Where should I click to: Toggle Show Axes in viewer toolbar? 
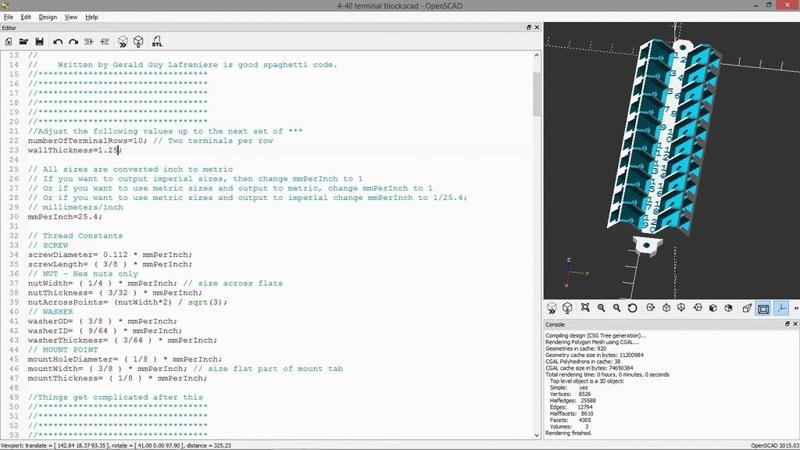point(781,308)
